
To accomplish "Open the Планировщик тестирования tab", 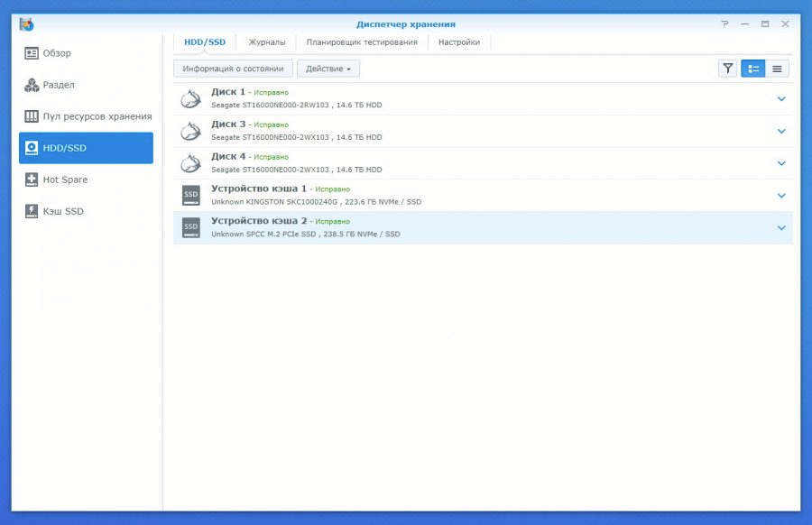I will click(x=361, y=42).
